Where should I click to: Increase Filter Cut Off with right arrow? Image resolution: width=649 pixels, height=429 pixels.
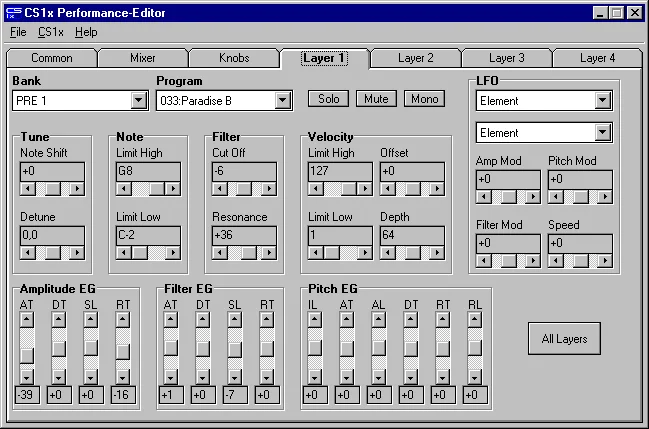269,189
